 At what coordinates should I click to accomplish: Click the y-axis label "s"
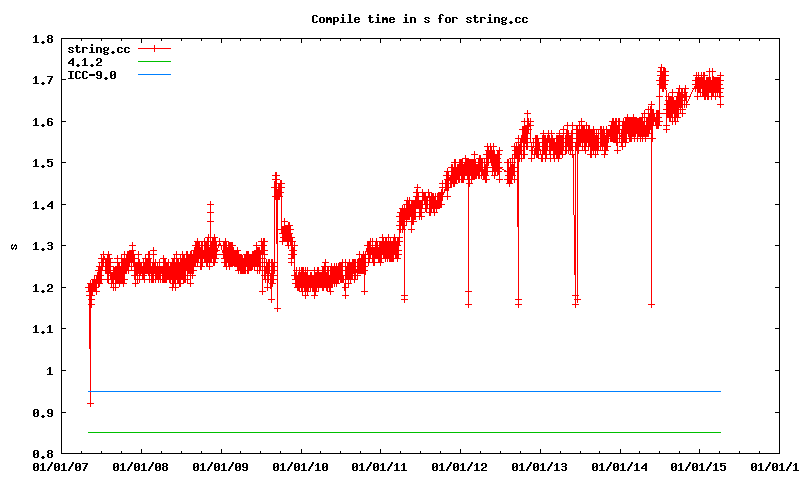[14, 246]
